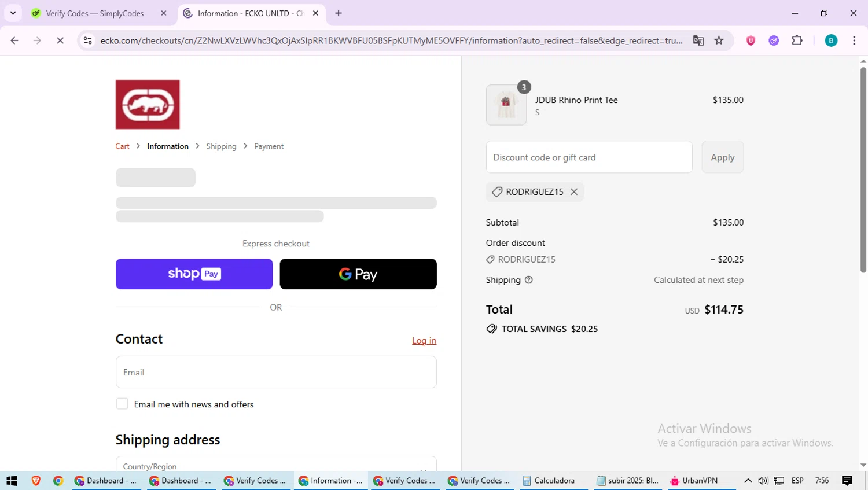The width and height of the screenshot is (868, 490).
Task: Close the Information ECKO UNLTD tab
Action: pos(315,13)
